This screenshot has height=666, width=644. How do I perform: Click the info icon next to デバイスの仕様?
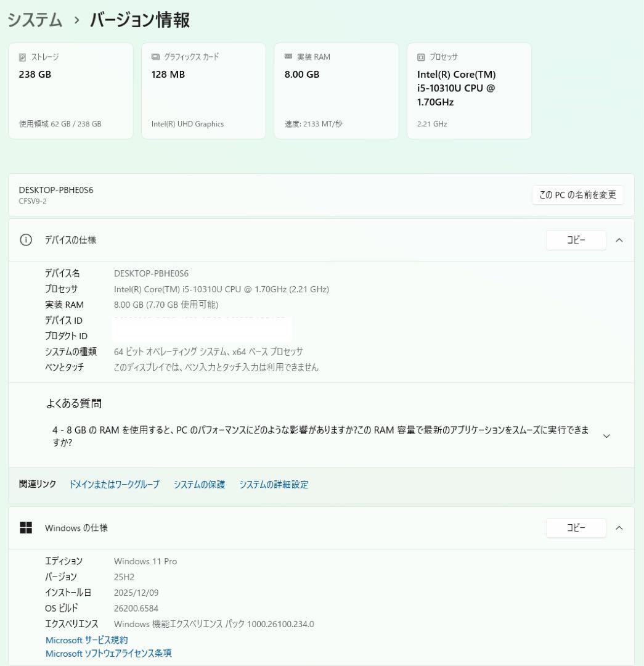pyautogui.click(x=25, y=240)
